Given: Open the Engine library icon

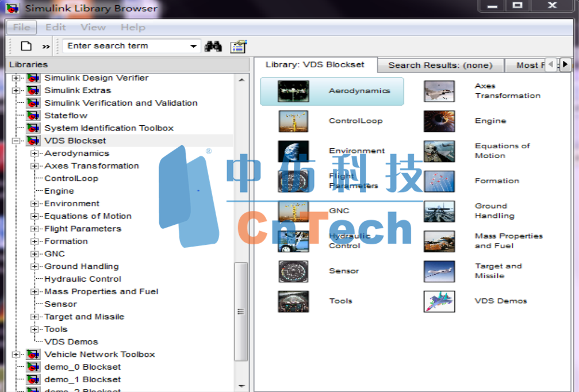Looking at the screenshot, I should [439, 121].
